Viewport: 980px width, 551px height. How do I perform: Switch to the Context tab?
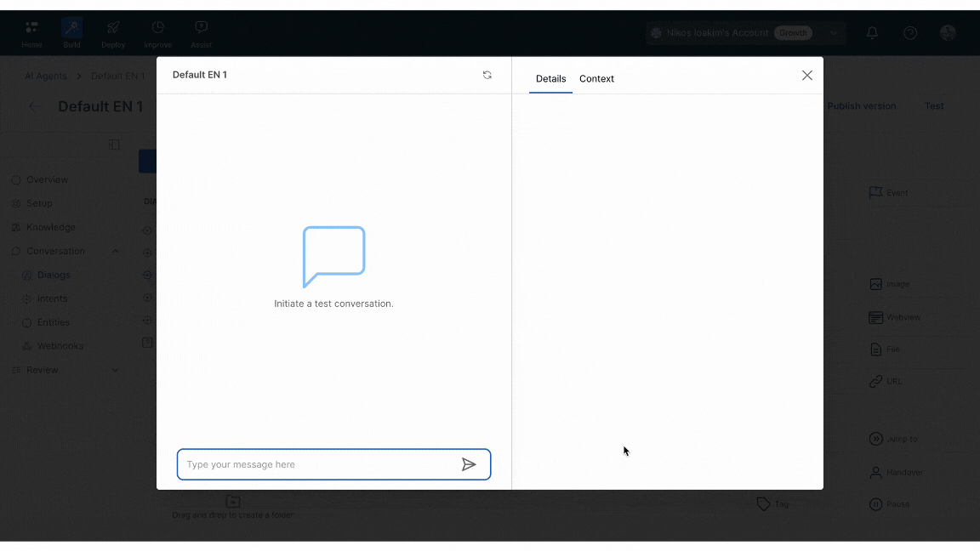[x=596, y=78]
